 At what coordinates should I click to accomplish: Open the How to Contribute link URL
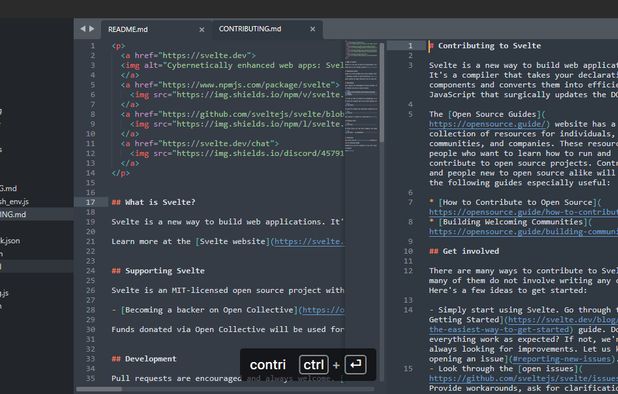pyautogui.click(x=523, y=212)
